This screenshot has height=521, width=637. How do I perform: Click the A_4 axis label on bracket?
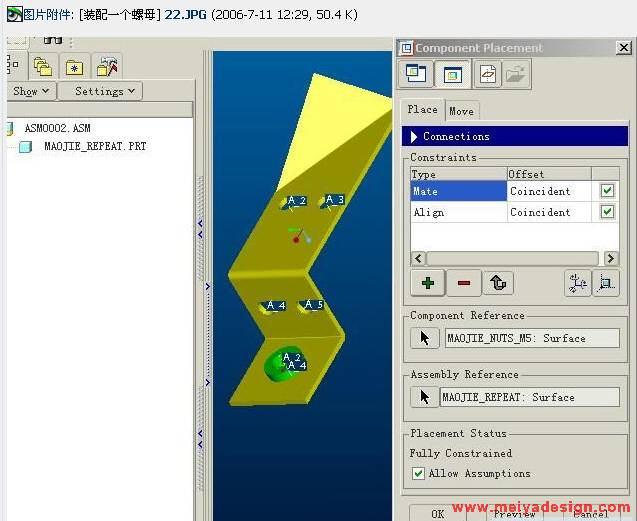276,305
